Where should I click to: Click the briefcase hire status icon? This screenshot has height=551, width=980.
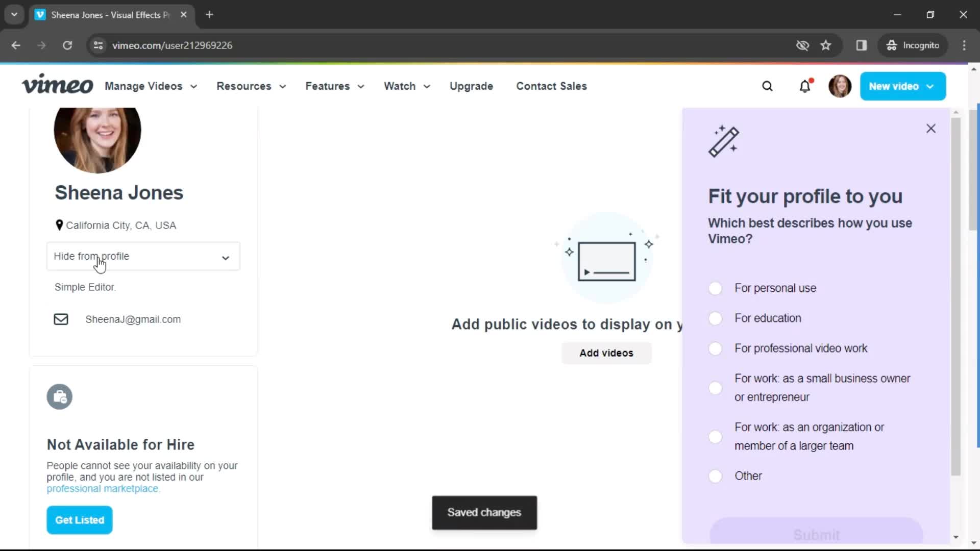[59, 396]
